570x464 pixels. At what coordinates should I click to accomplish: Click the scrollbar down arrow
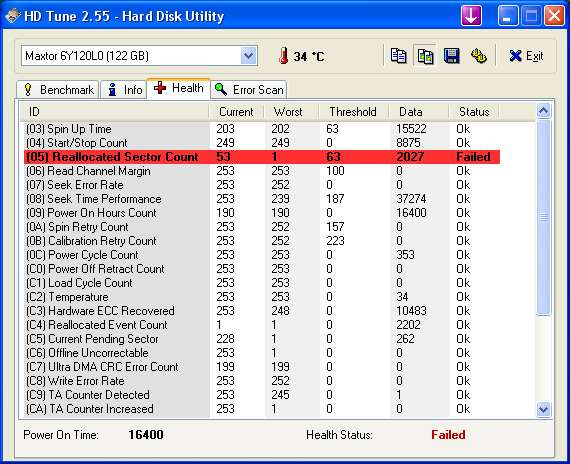point(543,409)
